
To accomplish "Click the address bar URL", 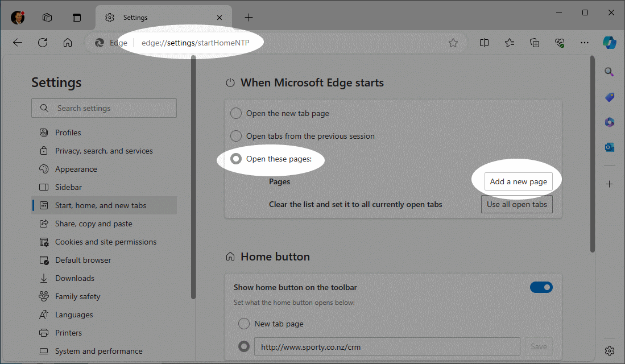I will click(195, 43).
